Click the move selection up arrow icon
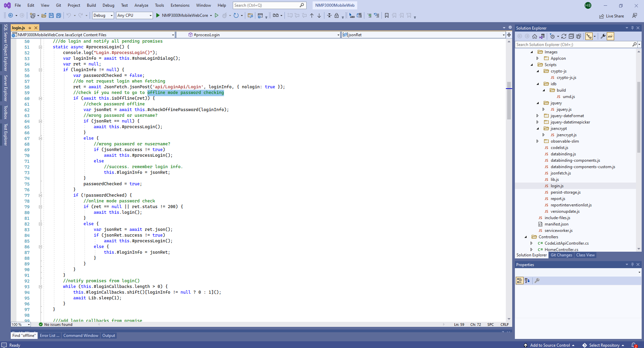644x348 pixels. click(312, 15)
